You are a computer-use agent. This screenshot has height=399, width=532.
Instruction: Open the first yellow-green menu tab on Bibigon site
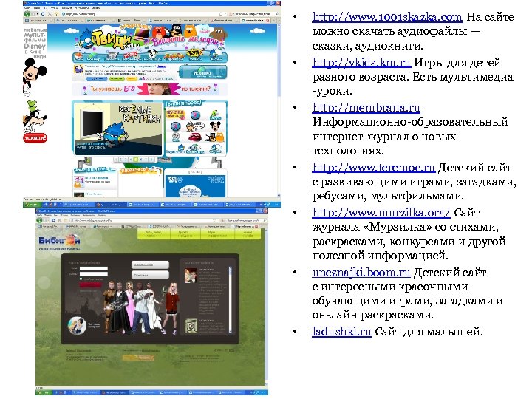point(154,234)
